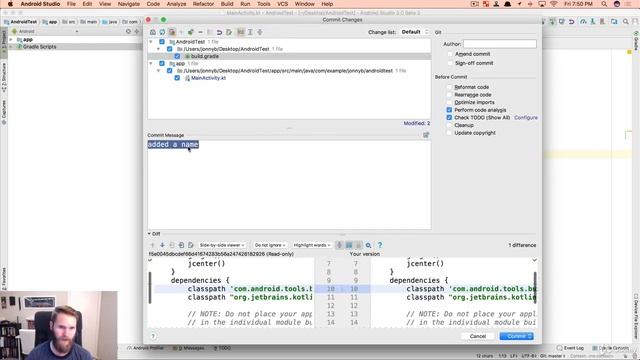Click the Wi-Fi icon in menu bar
The height and width of the screenshot is (360, 640).
(554, 4)
